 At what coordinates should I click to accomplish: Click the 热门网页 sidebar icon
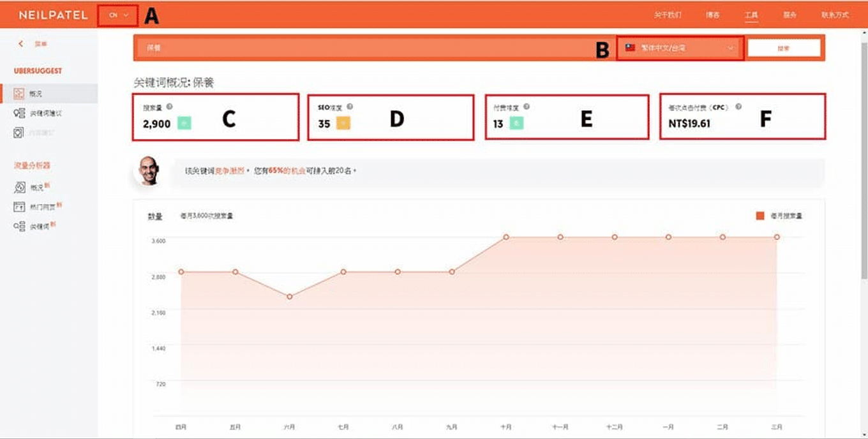tap(19, 207)
